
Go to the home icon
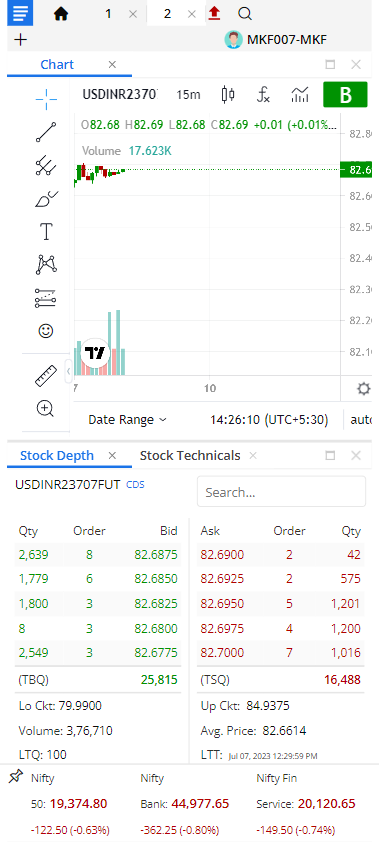61,14
